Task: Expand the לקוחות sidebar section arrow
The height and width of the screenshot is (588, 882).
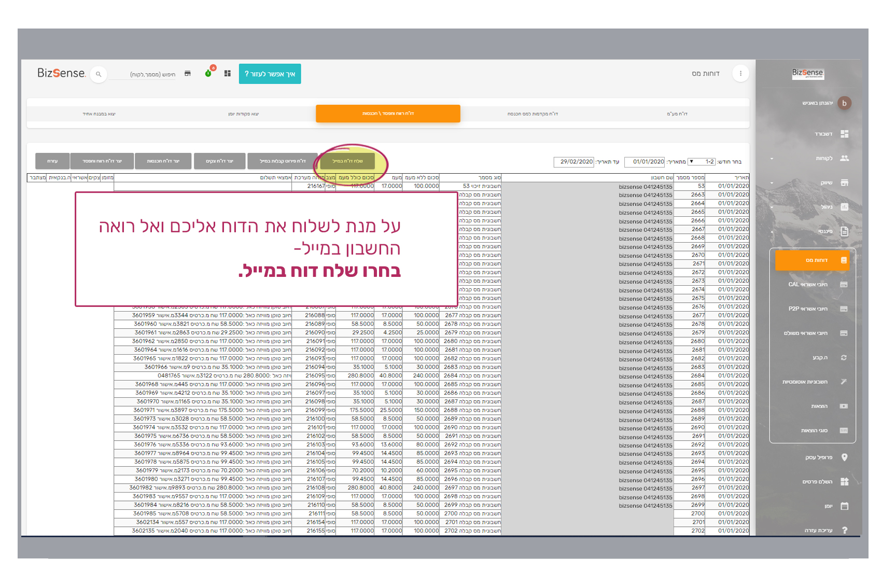Action: click(772, 159)
